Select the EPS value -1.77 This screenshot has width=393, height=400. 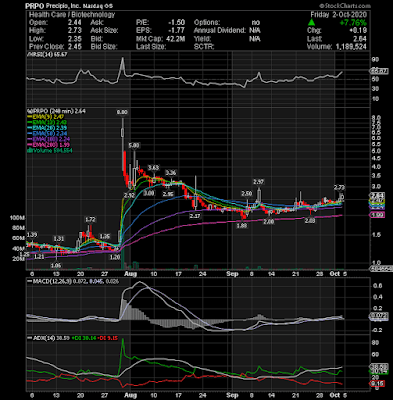tap(177, 31)
